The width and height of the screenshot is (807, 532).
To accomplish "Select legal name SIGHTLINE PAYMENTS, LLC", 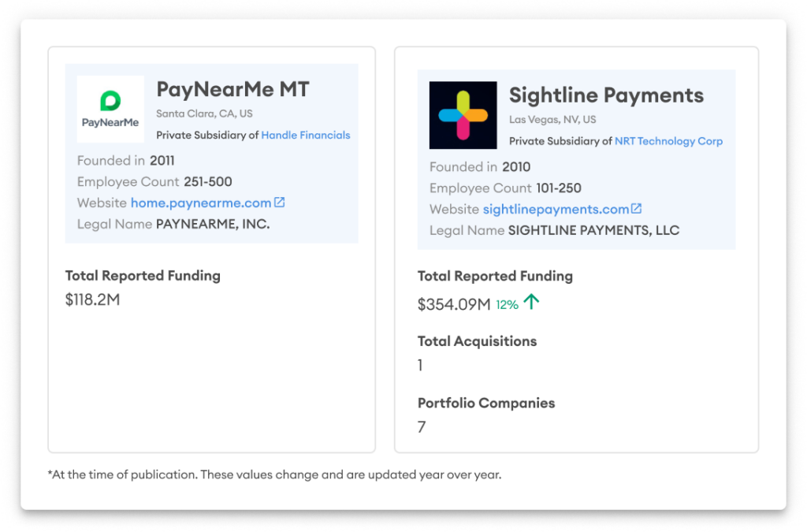I will click(593, 230).
